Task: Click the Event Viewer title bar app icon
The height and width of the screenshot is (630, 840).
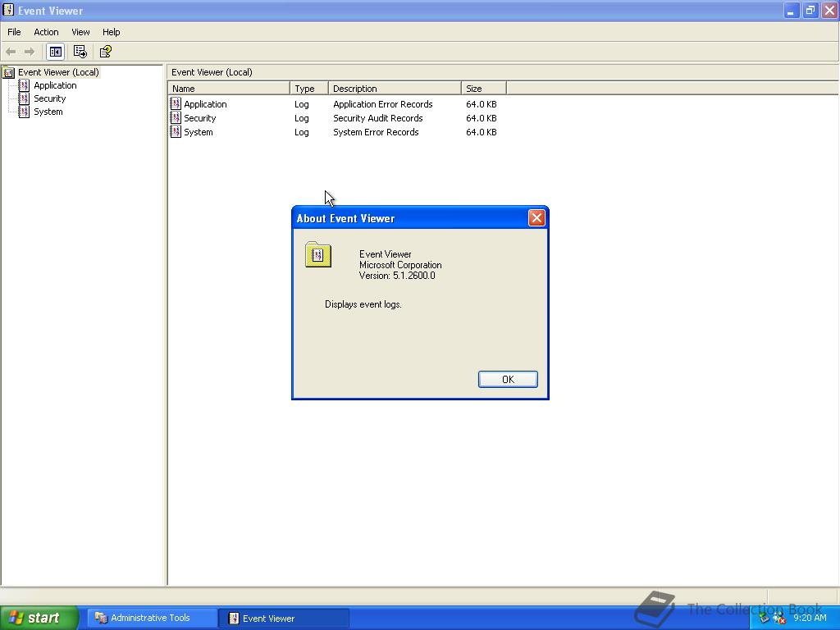Action: (8, 10)
